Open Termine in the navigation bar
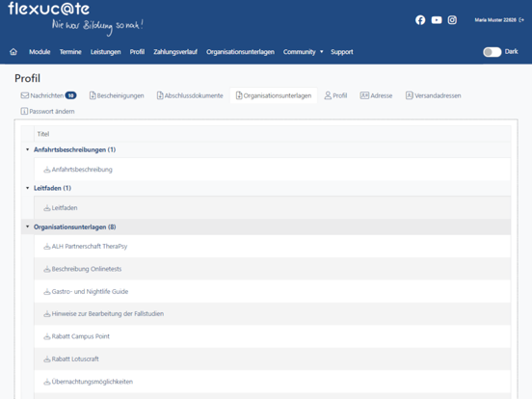This screenshot has width=532, height=399. point(70,52)
